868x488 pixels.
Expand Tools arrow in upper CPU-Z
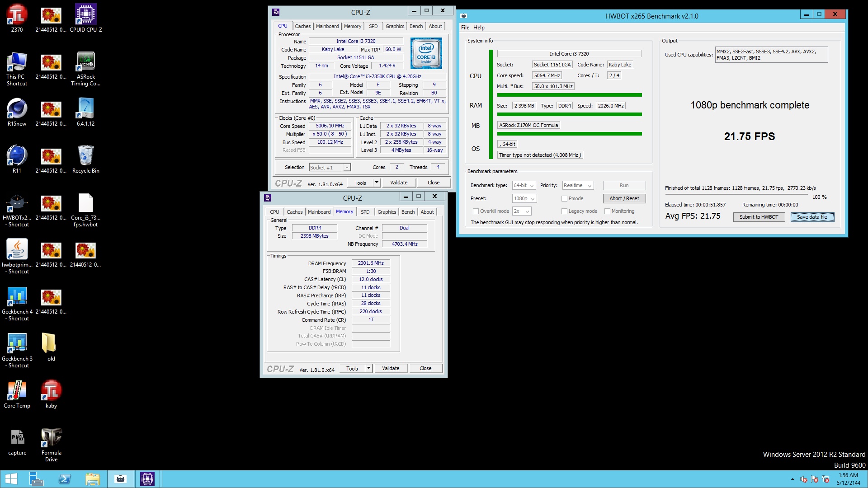point(377,183)
